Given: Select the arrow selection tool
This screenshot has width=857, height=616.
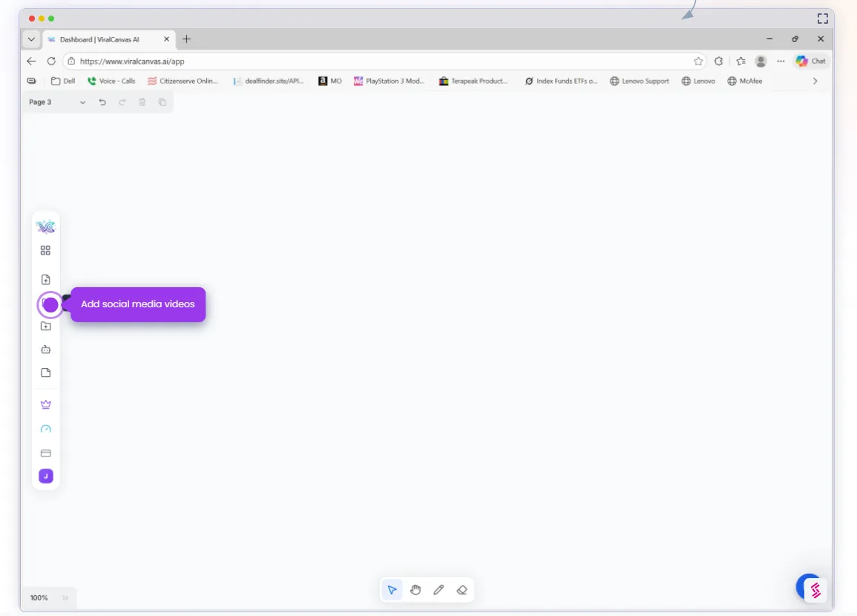Looking at the screenshot, I should coord(392,589).
